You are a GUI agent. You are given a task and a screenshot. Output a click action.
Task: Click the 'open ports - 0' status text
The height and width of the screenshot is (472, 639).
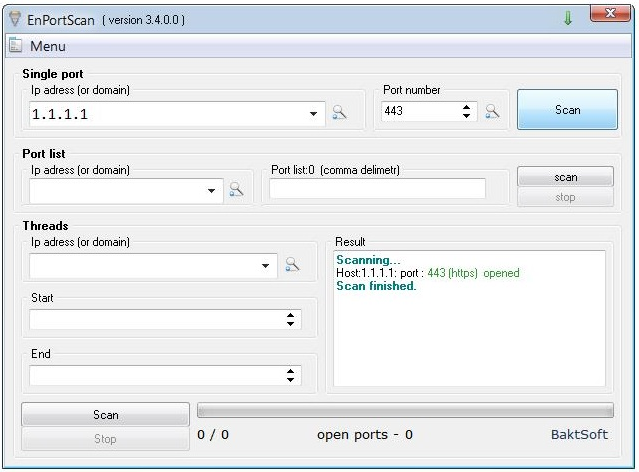coord(365,435)
